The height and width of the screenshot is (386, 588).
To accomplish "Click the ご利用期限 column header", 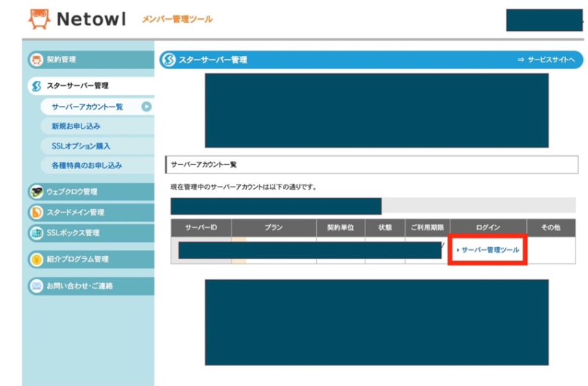I will pos(428,228).
